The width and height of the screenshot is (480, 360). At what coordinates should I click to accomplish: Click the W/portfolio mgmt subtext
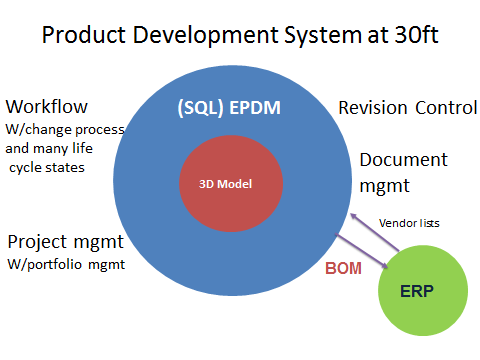tap(66, 264)
